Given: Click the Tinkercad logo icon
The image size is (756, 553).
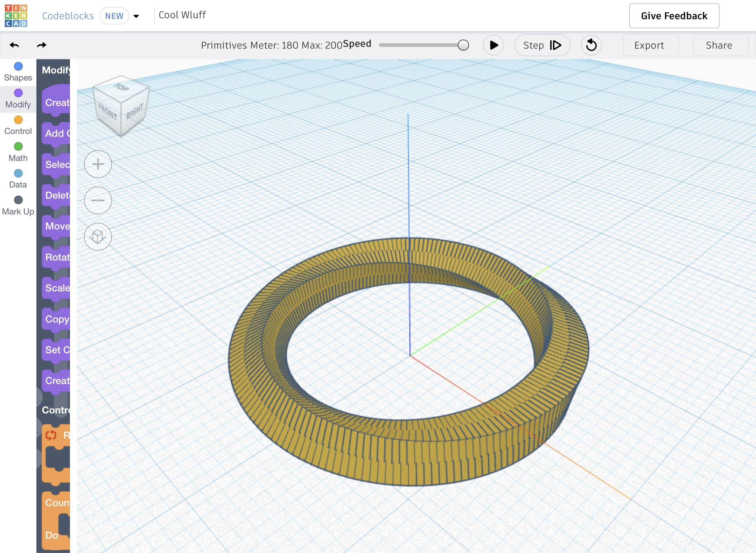Looking at the screenshot, I should pos(16,16).
